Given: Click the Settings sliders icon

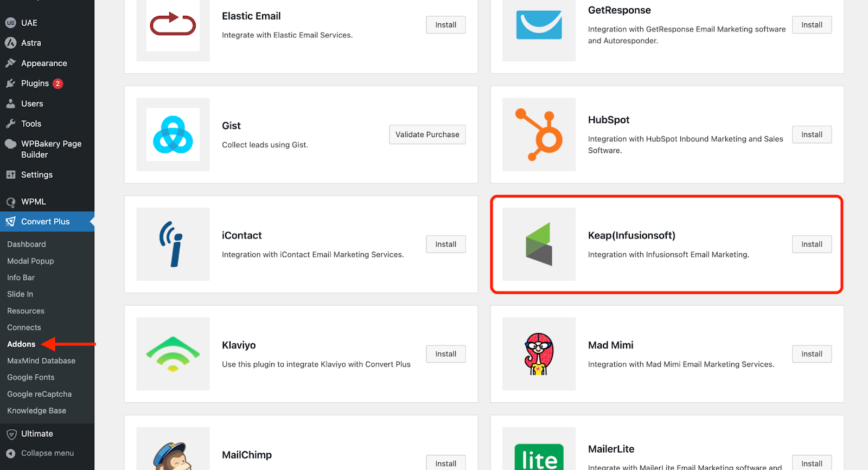Looking at the screenshot, I should (x=10, y=175).
